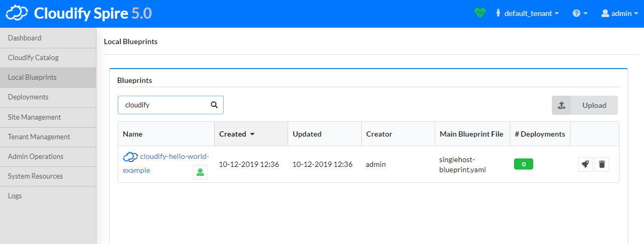Sort by Name column header
Viewport: 644px width, 244px height.
coord(166,134)
